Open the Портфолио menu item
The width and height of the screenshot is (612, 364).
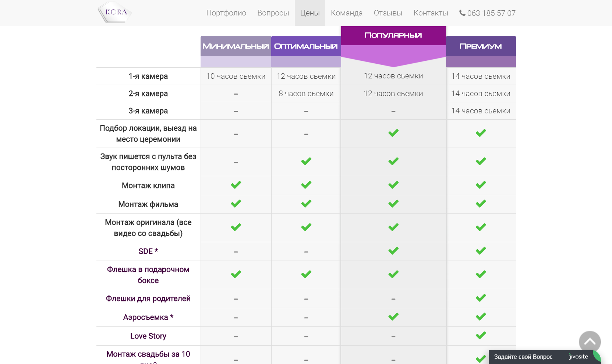[226, 13]
